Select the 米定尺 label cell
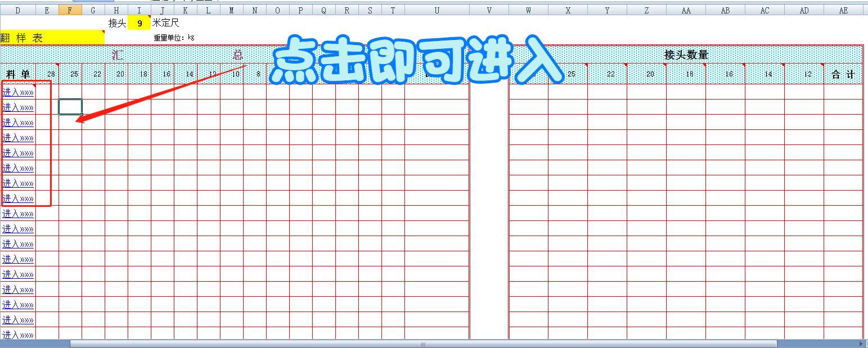The image size is (868, 348). [x=166, y=24]
